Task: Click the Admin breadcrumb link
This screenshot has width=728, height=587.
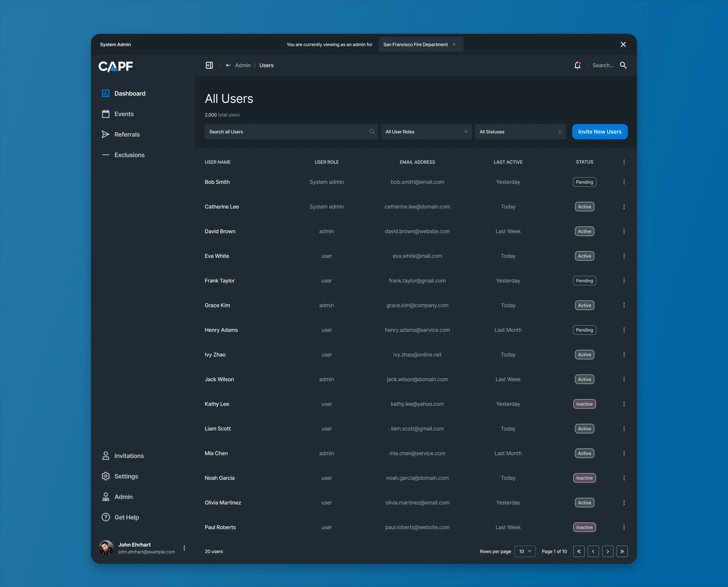Action: click(243, 65)
